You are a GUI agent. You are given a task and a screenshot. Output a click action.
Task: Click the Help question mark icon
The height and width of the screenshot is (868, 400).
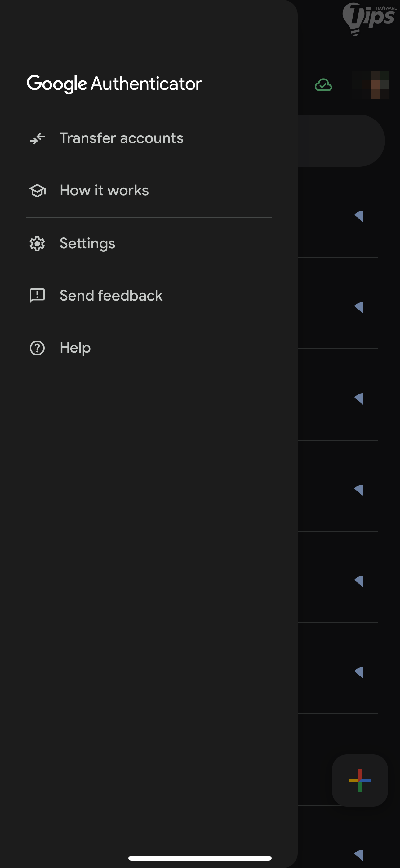[x=37, y=348]
